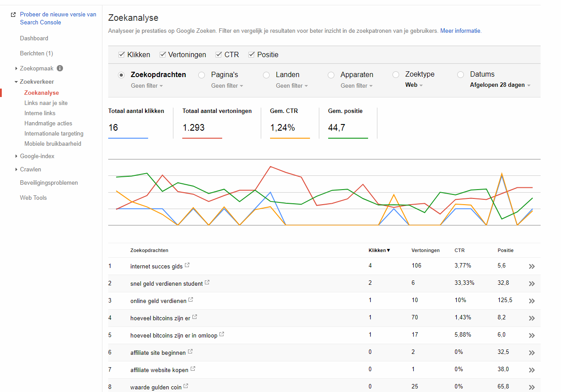The width and height of the screenshot is (561, 392).
Task: Open 'Afgelopen 28 dagen' date dropdown
Action: (500, 85)
